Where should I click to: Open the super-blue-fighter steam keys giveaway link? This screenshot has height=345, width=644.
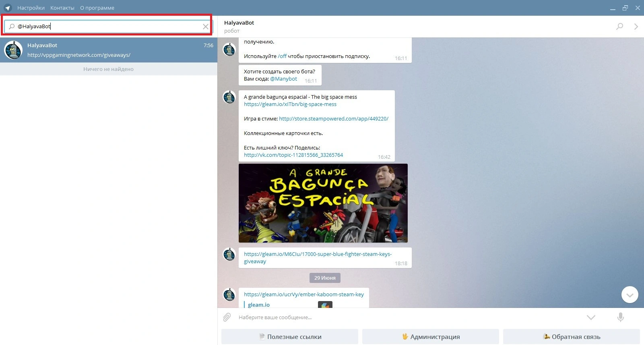tap(318, 258)
